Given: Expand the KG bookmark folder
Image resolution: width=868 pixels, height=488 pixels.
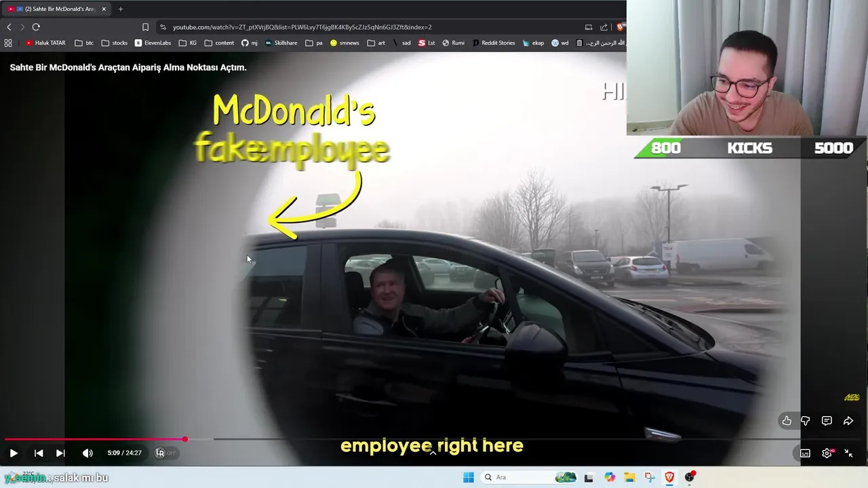Looking at the screenshot, I should pos(188,43).
